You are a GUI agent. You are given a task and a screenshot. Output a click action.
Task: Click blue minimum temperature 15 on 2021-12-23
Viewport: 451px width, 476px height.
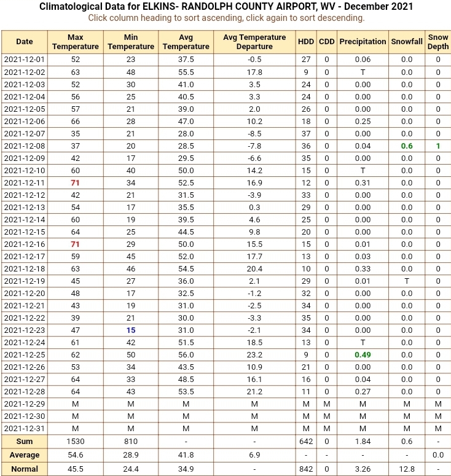coord(131,330)
